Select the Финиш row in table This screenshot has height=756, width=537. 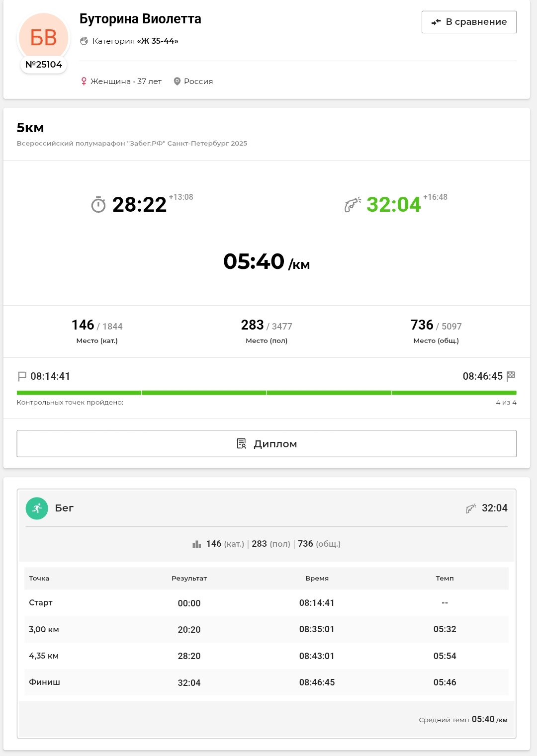point(267,682)
